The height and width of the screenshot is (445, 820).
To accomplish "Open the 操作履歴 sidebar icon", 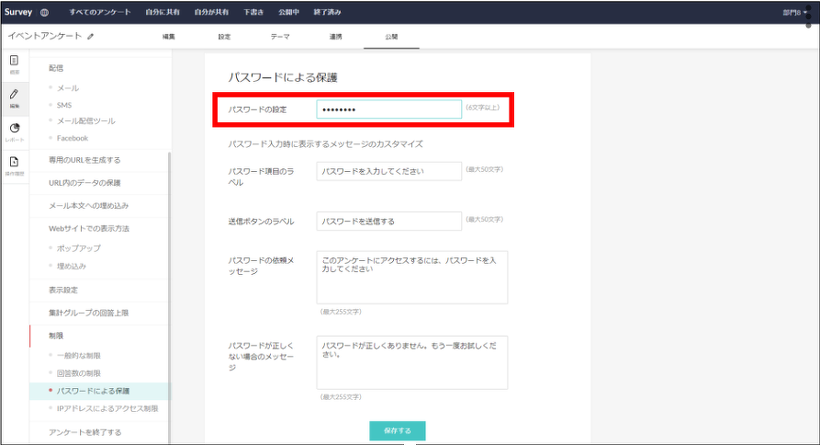I will coord(14,165).
